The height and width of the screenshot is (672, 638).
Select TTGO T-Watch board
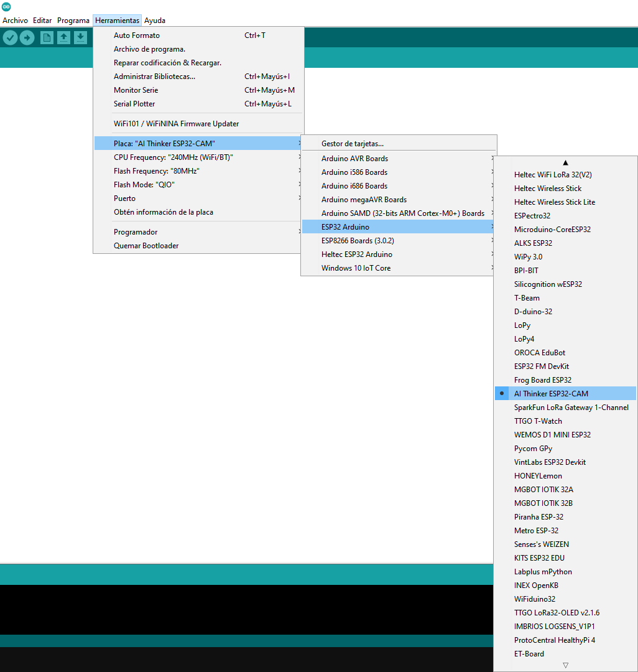point(565,421)
